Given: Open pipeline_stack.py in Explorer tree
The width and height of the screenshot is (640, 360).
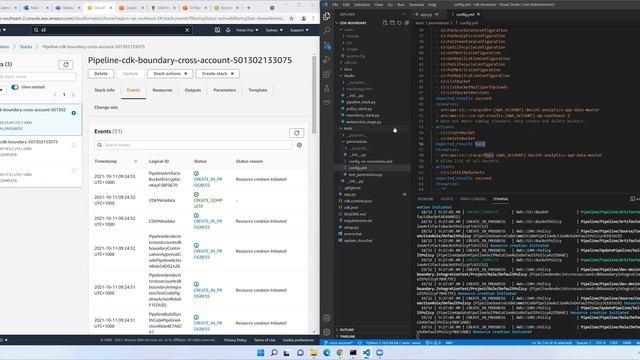Looking at the screenshot, I should pyautogui.click(x=361, y=102).
